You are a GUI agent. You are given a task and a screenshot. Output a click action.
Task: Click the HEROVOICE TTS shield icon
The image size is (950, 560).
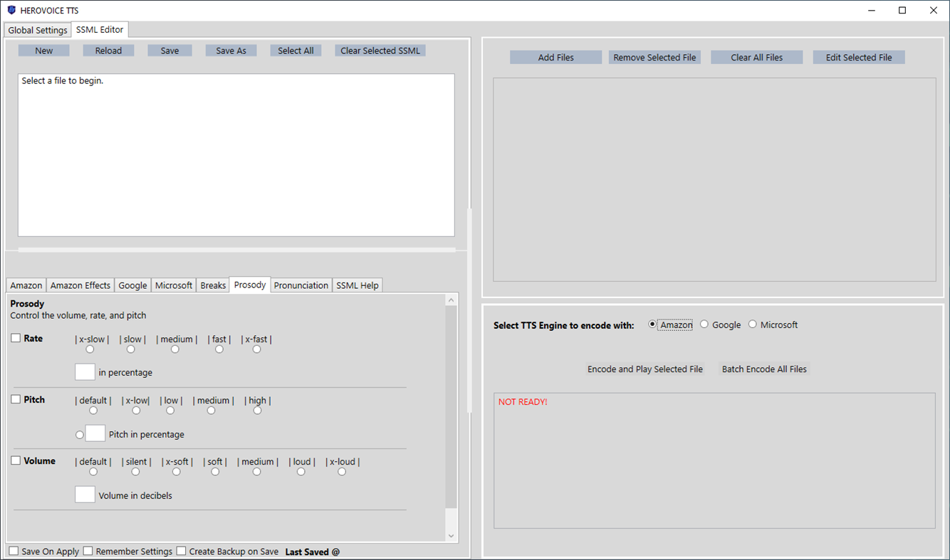pos(10,10)
